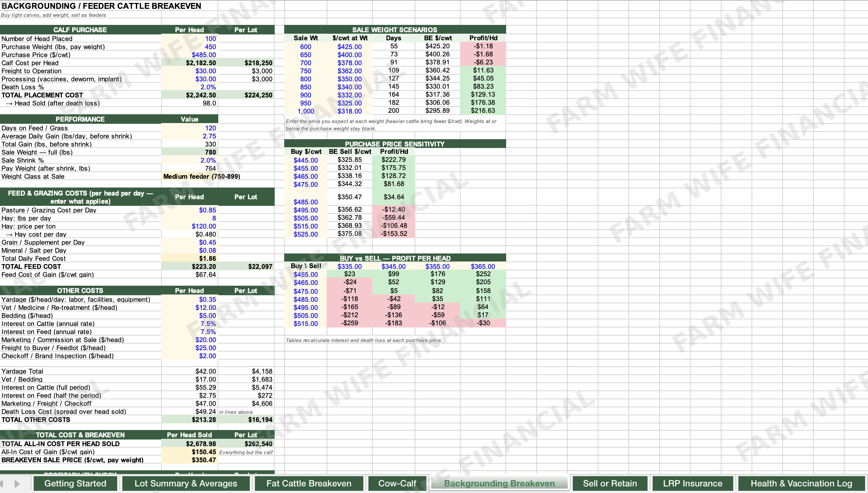Select Yardage $0.35 input cell
The width and height of the screenshot is (868, 493).
(x=190, y=299)
